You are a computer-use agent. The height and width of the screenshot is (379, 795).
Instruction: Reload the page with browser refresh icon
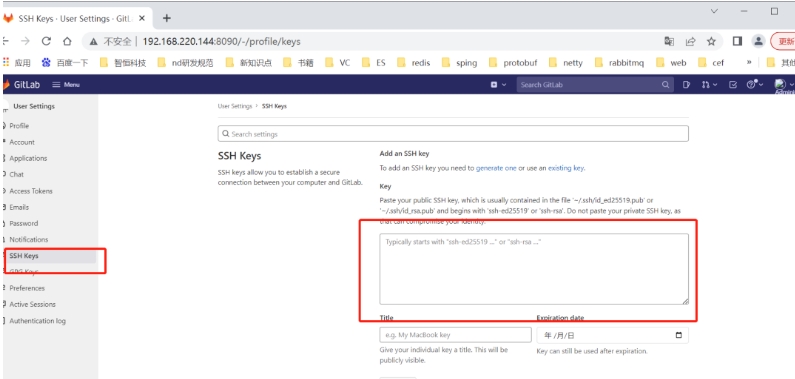[x=46, y=41]
